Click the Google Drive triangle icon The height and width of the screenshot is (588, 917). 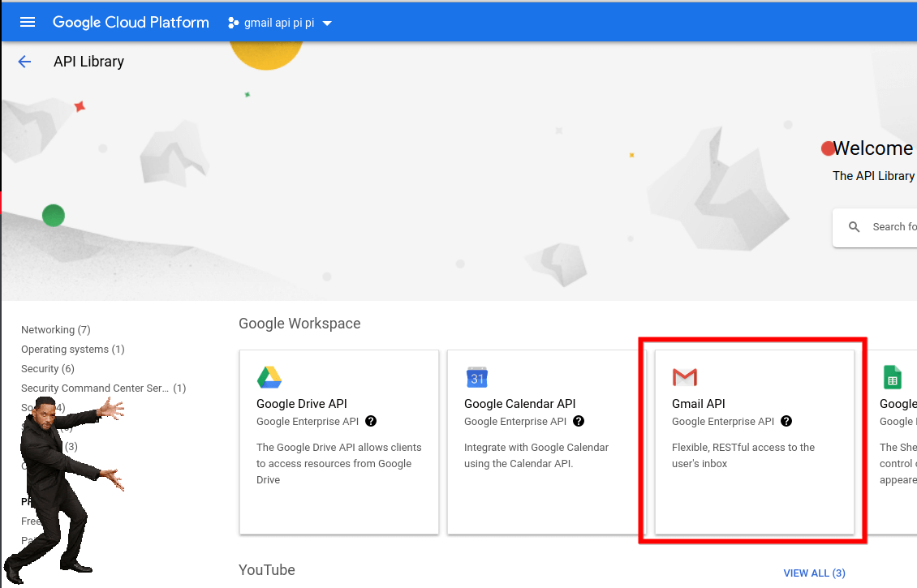click(x=269, y=378)
